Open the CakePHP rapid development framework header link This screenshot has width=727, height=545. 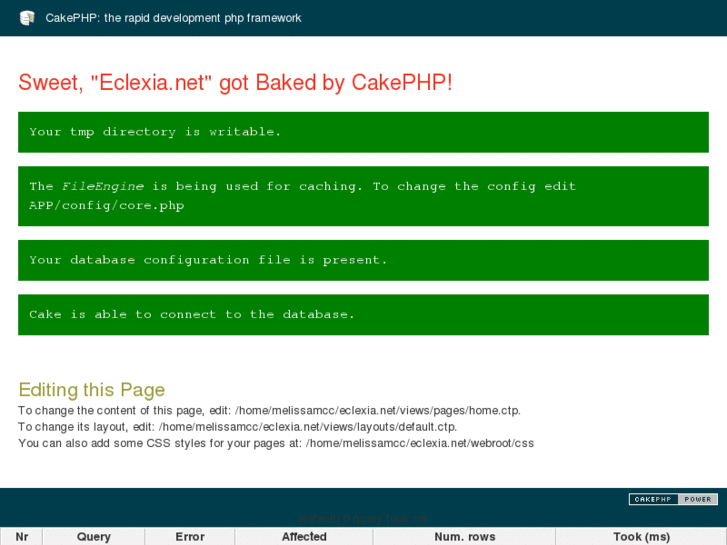173,18
